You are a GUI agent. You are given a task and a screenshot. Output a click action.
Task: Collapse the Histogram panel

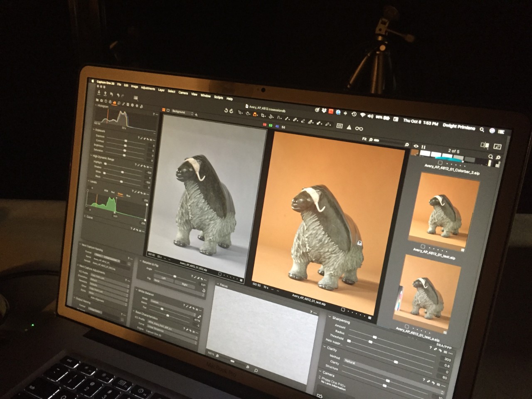click(x=96, y=105)
